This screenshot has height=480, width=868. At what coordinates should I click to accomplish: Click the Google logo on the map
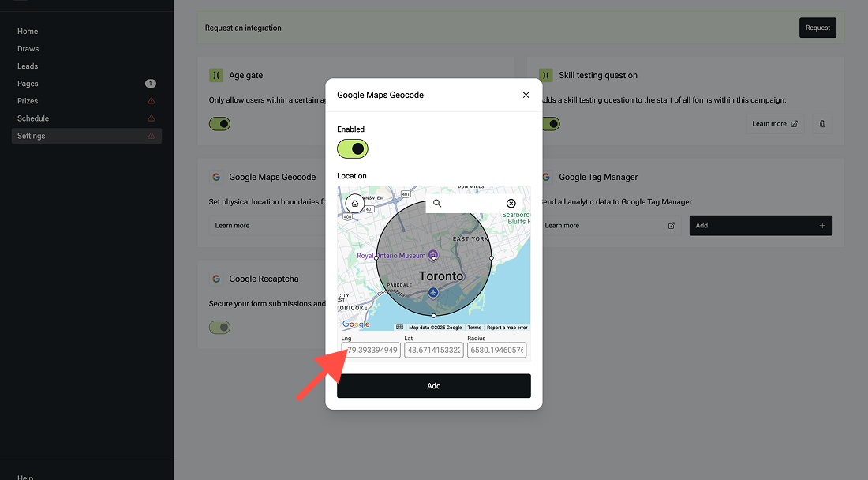coord(356,324)
